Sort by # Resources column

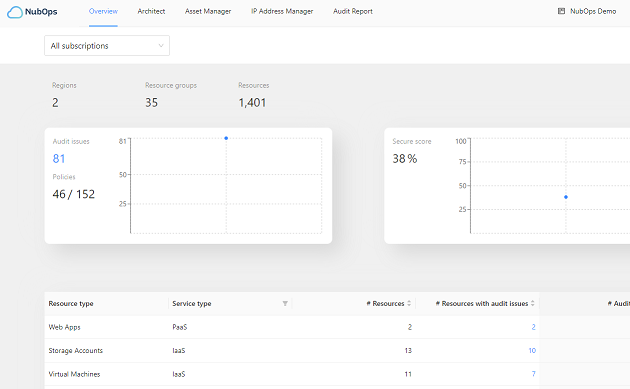point(409,303)
